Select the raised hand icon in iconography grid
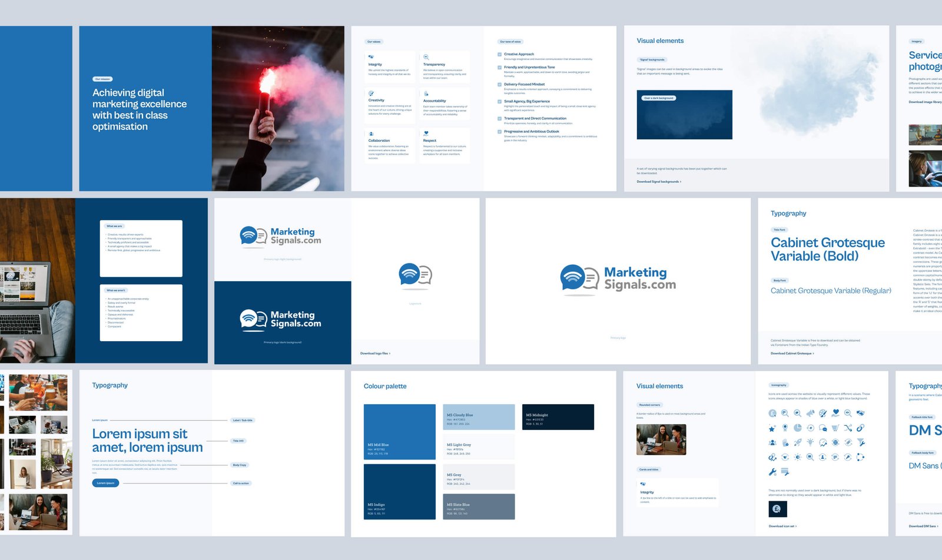Image resolution: width=942 pixels, height=560 pixels. [785, 442]
